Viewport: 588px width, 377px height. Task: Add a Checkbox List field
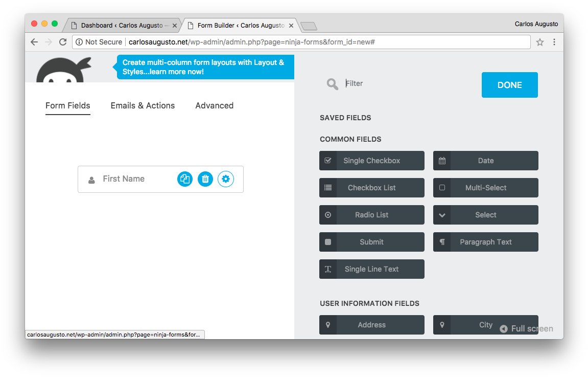(x=371, y=188)
